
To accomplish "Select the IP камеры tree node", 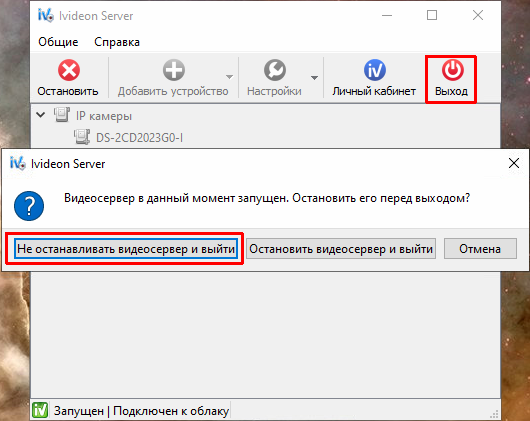I will tap(104, 116).
